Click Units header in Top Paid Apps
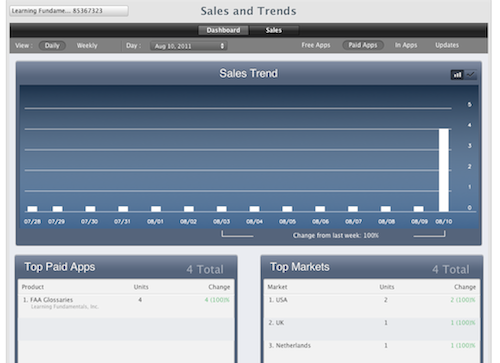 [141, 287]
